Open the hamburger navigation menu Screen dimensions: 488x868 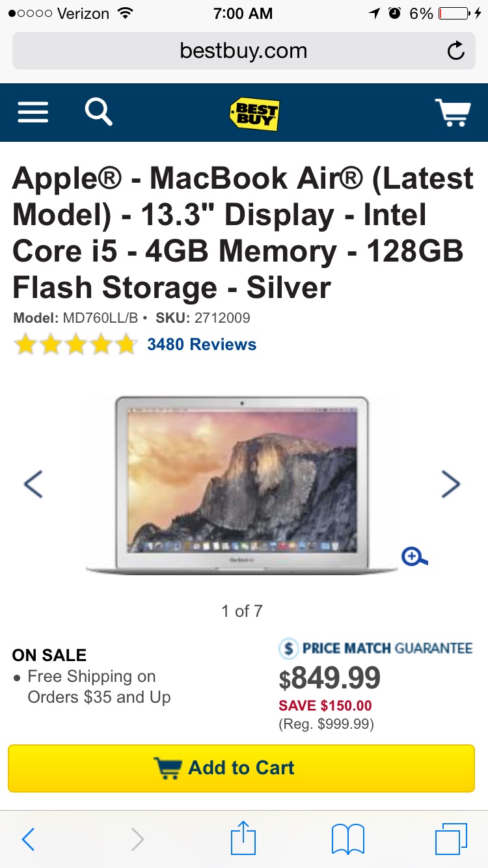pyautogui.click(x=33, y=113)
